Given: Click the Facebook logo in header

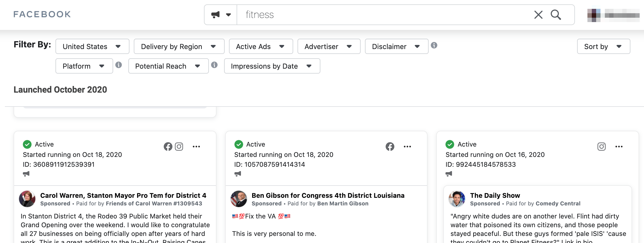Looking at the screenshot, I should 42,14.
